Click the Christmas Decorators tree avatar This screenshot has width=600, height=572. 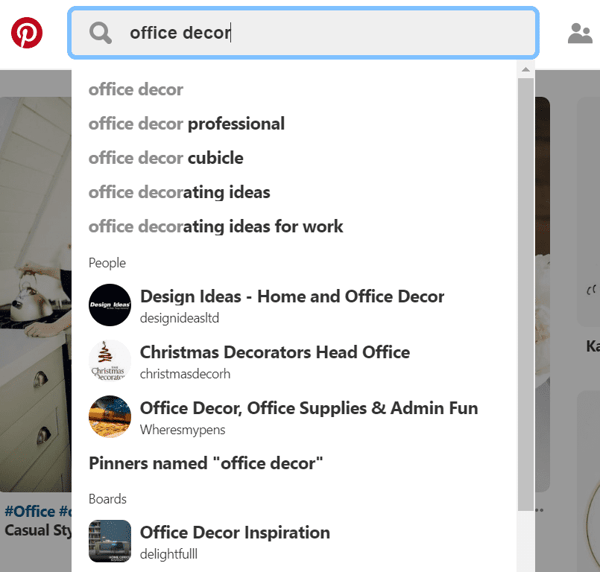pos(110,361)
